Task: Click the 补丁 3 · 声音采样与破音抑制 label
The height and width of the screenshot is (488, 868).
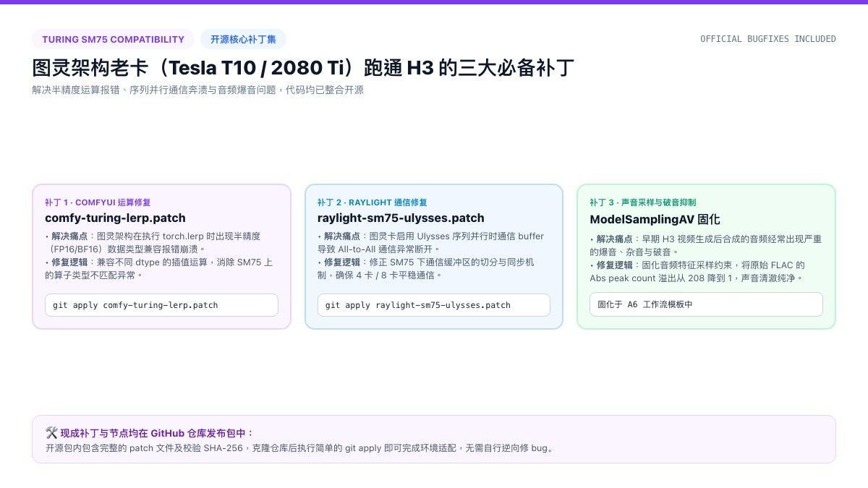Action: [x=643, y=202]
